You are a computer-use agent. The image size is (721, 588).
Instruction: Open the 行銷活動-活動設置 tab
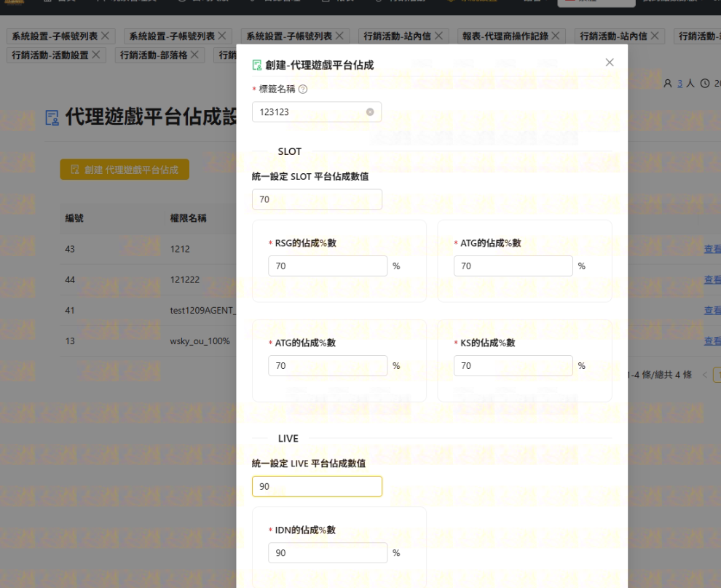[x=50, y=55]
